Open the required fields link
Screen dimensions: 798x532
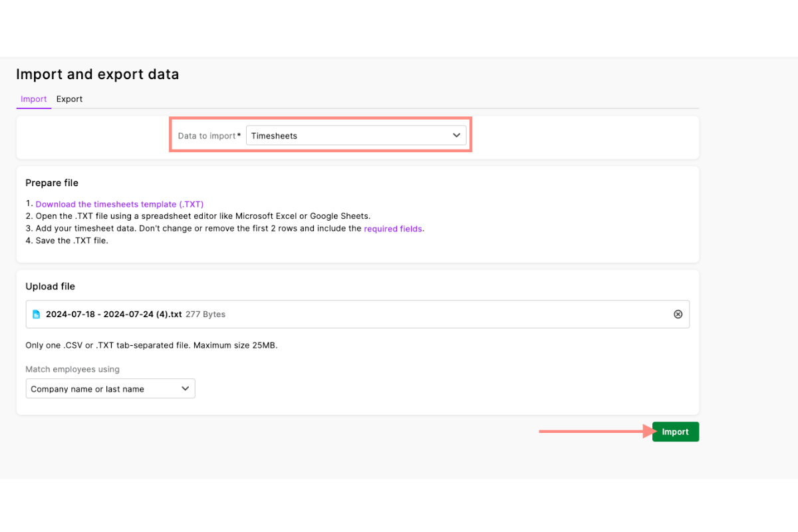[393, 228]
